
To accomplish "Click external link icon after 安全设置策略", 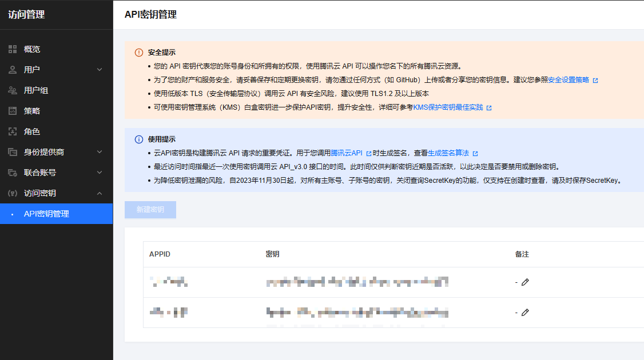I will click(x=595, y=81).
